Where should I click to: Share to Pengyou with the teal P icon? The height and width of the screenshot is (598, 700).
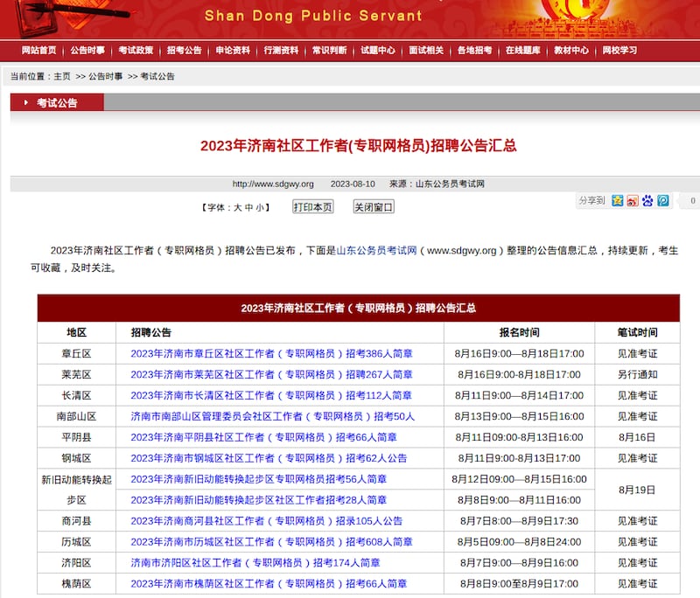click(662, 201)
